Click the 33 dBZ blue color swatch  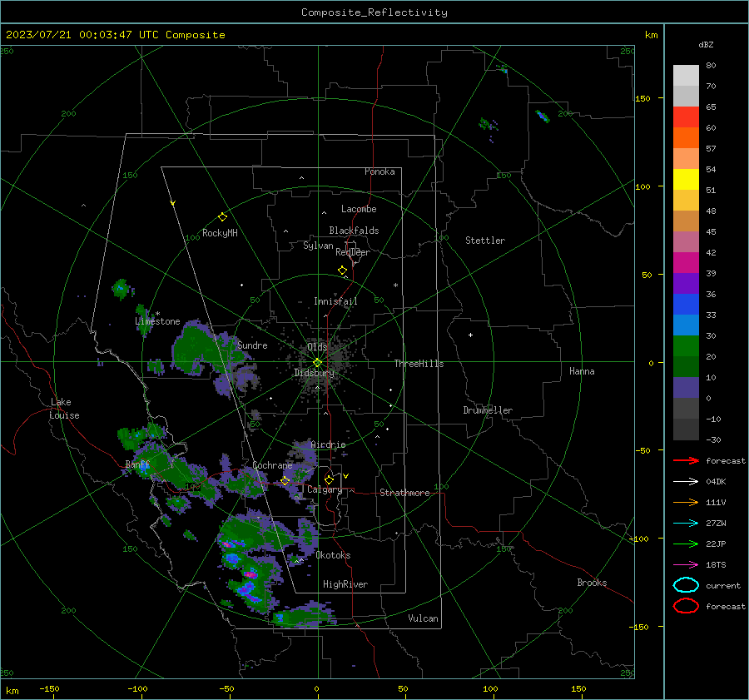[686, 304]
